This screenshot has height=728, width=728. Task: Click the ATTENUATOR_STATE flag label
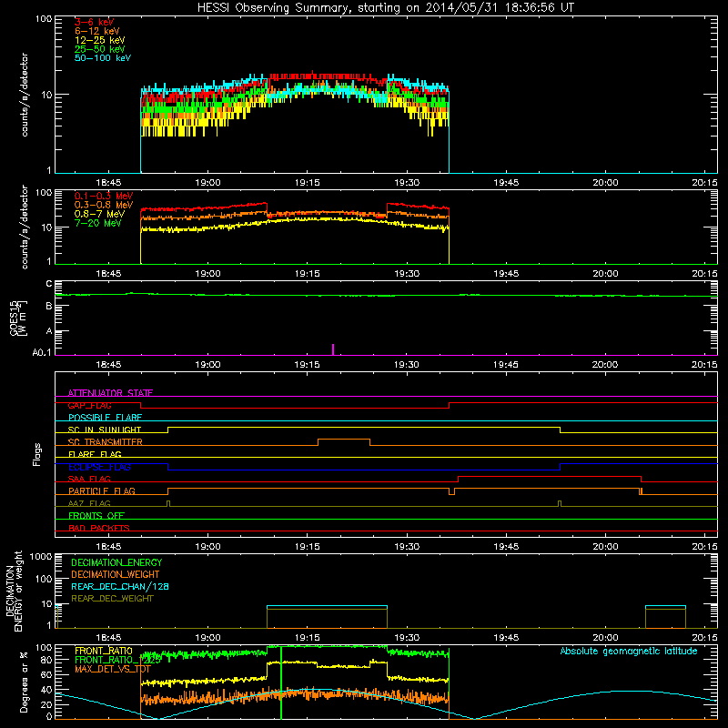tap(110, 393)
